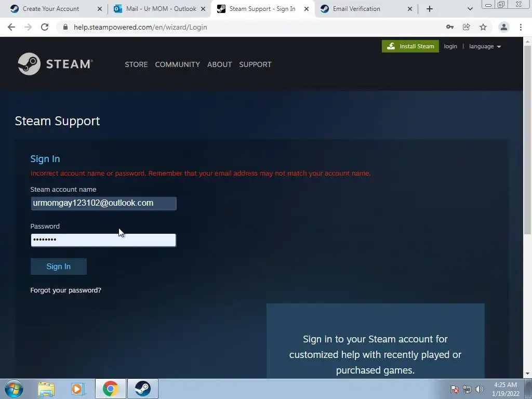Switch to the Create Your Account tab
Screen dimensions: 532x399
[51, 9]
